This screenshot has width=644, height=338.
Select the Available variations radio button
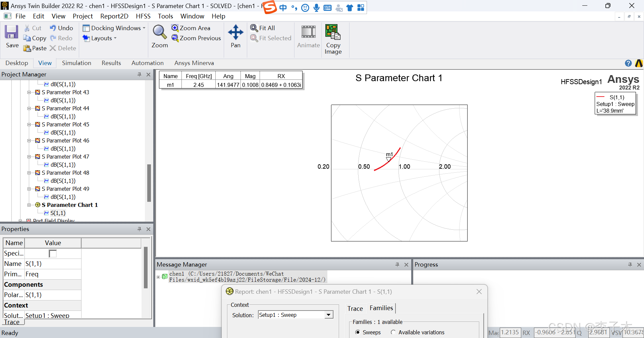tap(393, 332)
